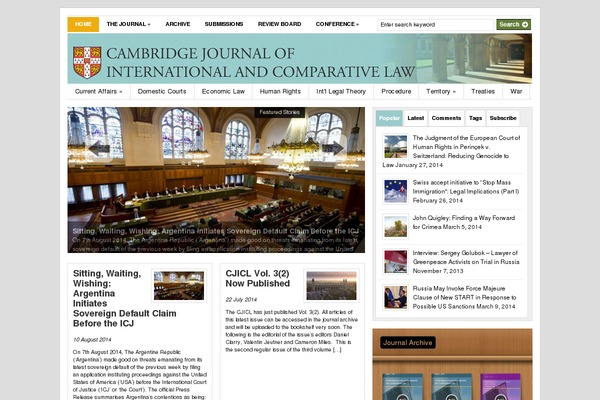Click the featured slider headline about Argentina
600x400 pixels.
pos(215,231)
